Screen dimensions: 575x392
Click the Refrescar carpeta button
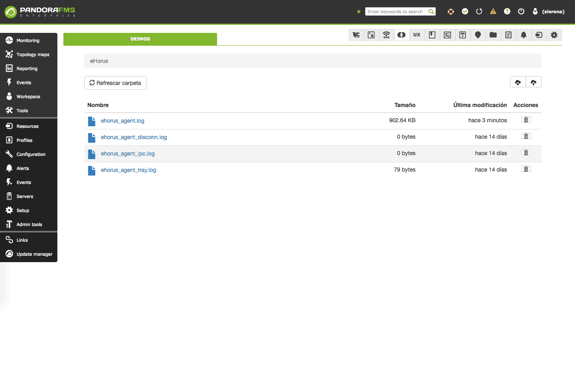tap(115, 83)
